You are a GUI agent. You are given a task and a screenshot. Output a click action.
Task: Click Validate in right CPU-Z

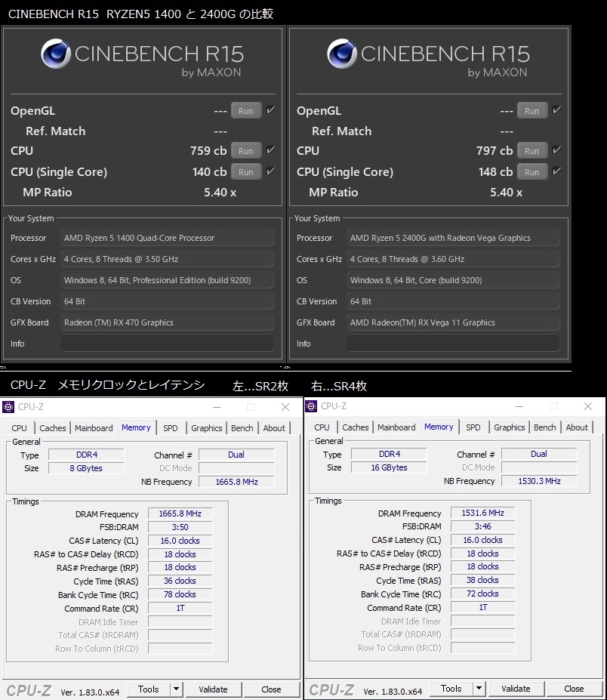coord(516,689)
